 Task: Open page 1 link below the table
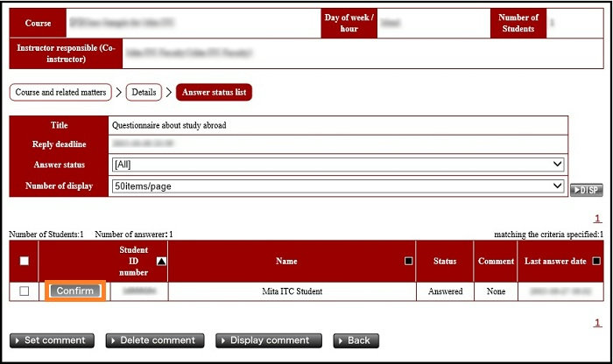(597, 323)
